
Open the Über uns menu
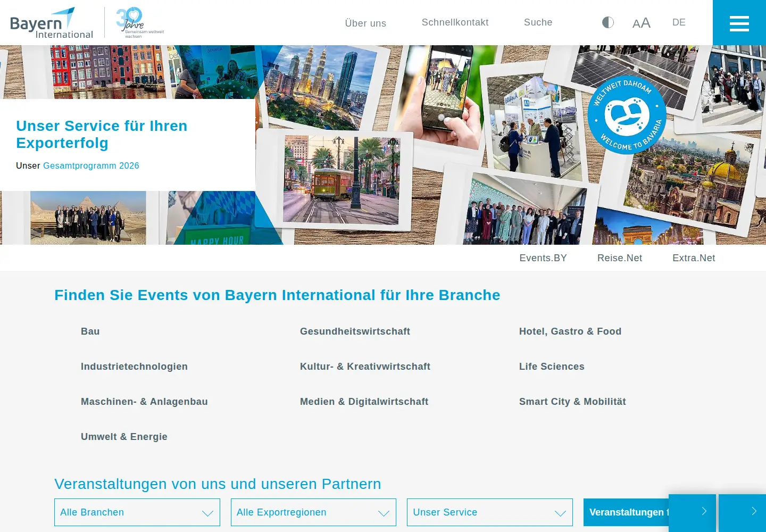coord(365,23)
